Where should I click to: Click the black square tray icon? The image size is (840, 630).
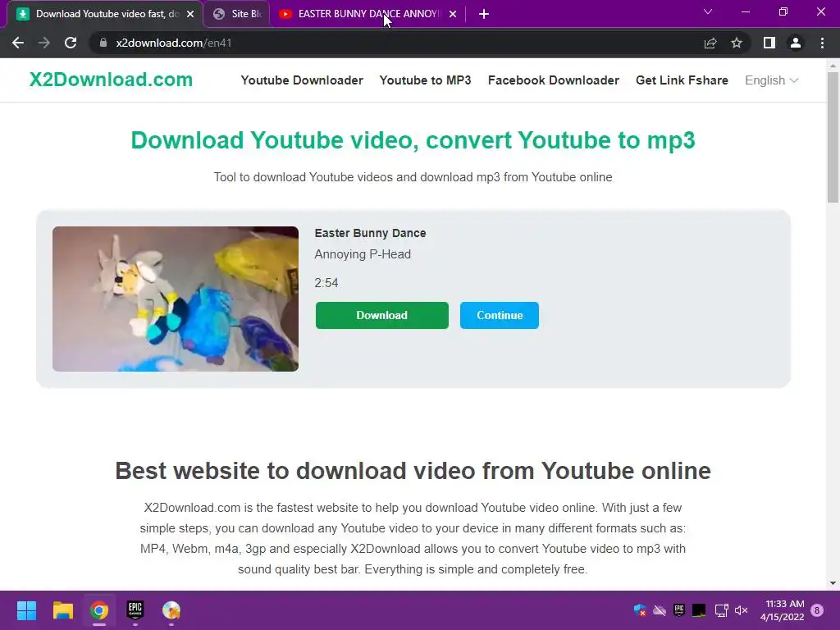point(699,610)
